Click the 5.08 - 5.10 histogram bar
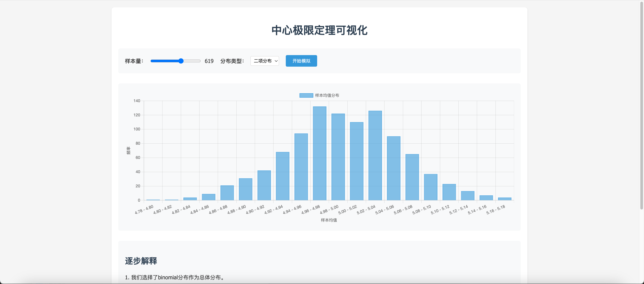Screen dimensions: 644x284 431,187
